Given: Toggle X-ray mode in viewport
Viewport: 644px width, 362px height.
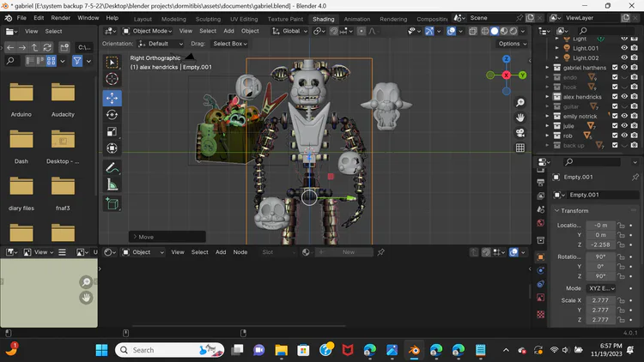Looking at the screenshot, I should 473,31.
